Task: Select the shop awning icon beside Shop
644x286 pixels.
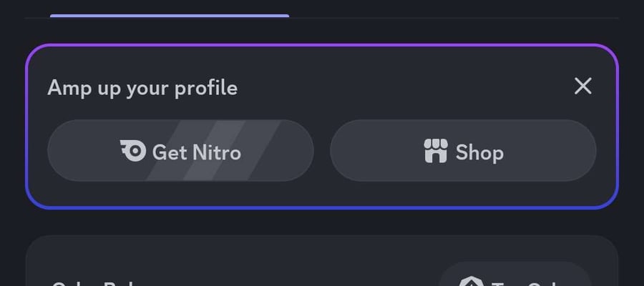Action: coord(436,151)
